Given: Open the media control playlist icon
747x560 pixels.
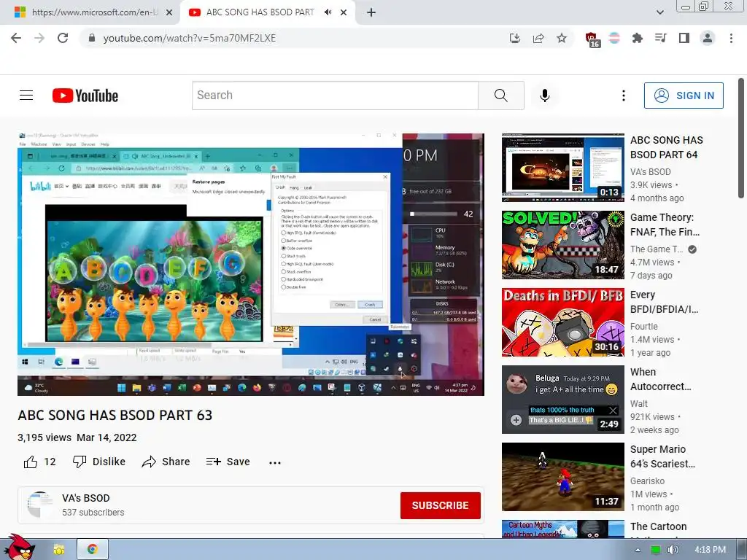Looking at the screenshot, I should pyautogui.click(x=661, y=38).
